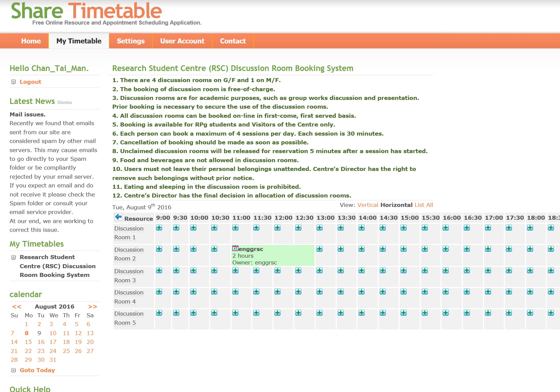Add booking for Discussion Room 4 at 14:30
The height and width of the screenshot is (392, 560).
[383, 292]
